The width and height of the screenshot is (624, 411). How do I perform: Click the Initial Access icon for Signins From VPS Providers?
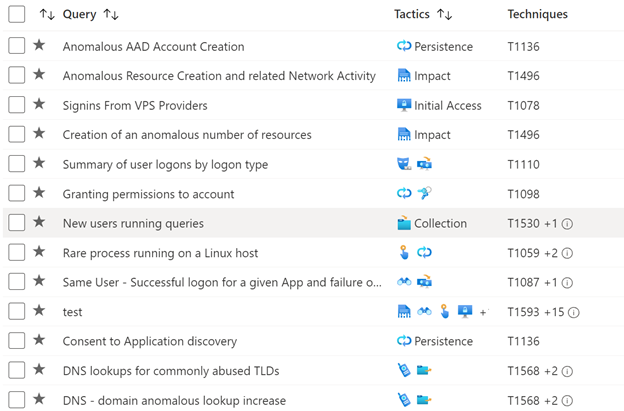[404, 105]
